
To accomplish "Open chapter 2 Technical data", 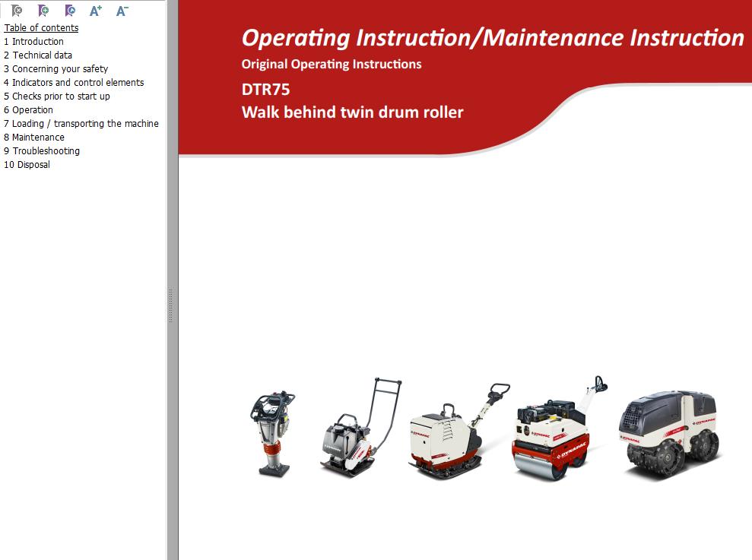I will pyautogui.click(x=38, y=55).
